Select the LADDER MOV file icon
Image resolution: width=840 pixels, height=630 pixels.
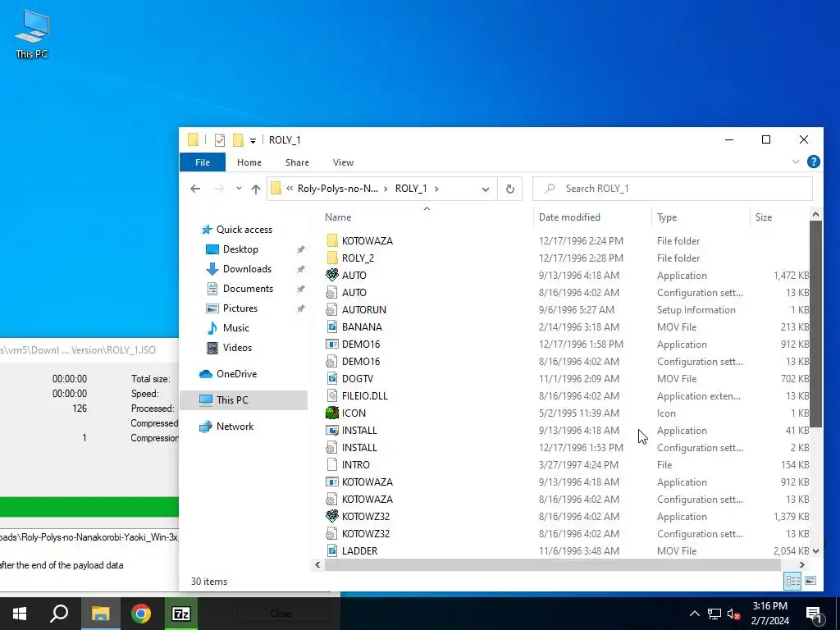coord(332,550)
